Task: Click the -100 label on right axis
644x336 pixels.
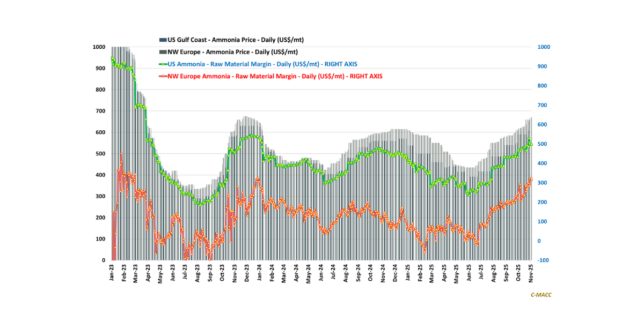Action: click(x=543, y=260)
